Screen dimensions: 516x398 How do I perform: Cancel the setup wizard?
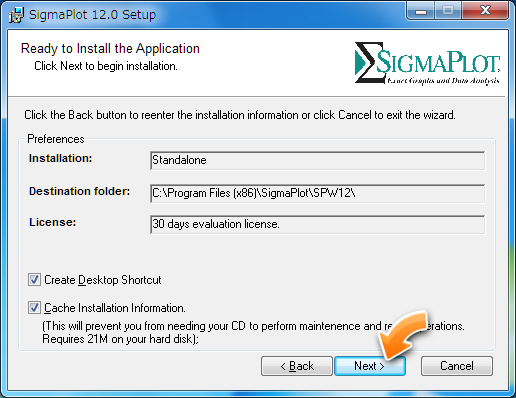click(x=457, y=366)
